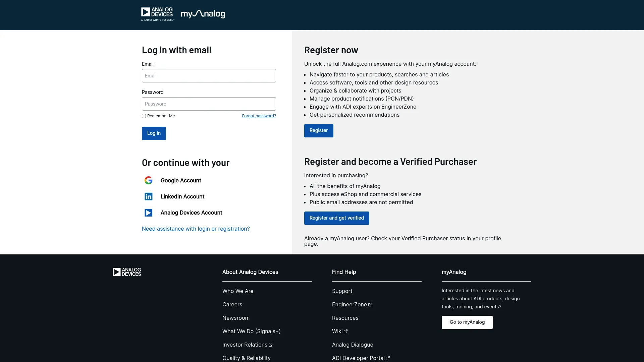The height and width of the screenshot is (362, 644).
Task: Click the Register now heading
Action: pos(331,50)
